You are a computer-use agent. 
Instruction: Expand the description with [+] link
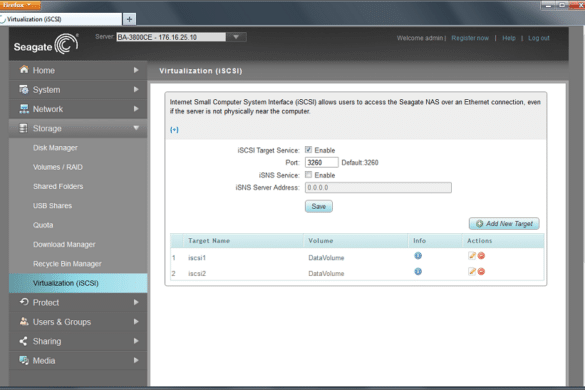click(174, 130)
